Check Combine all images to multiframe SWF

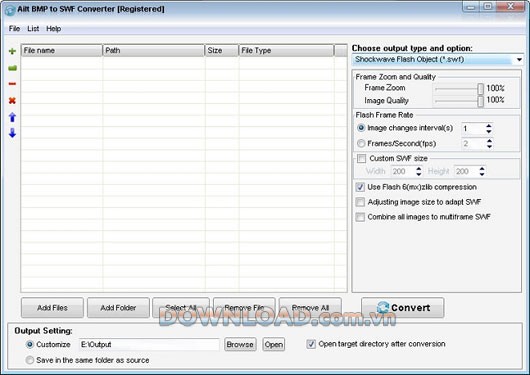360,217
